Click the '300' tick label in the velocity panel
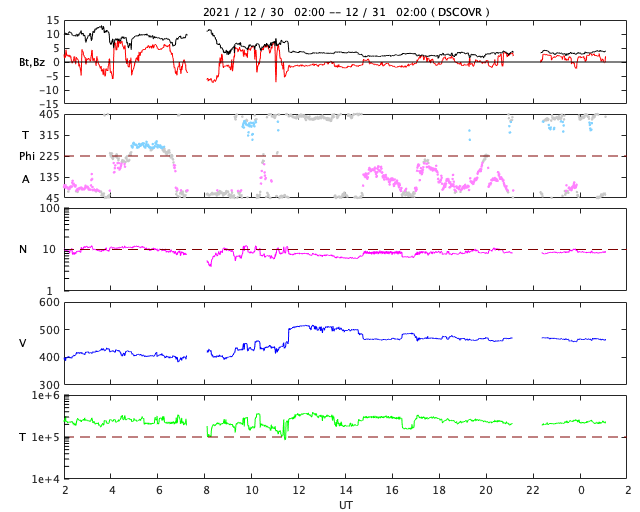Viewport: 640px width, 512px height. [x=49, y=385]
